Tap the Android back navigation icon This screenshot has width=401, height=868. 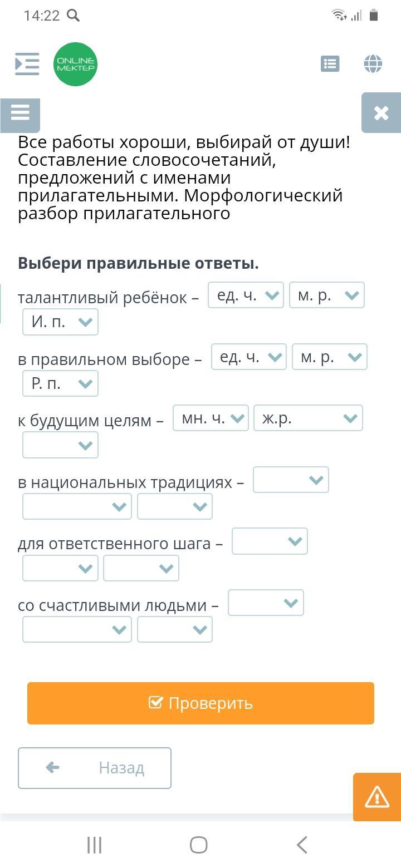(302, 845)
